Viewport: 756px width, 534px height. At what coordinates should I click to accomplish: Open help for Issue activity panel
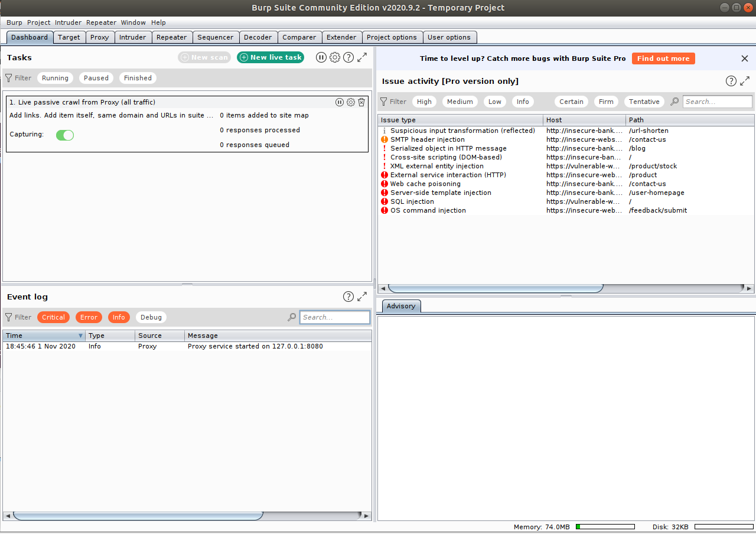(731, 81)
